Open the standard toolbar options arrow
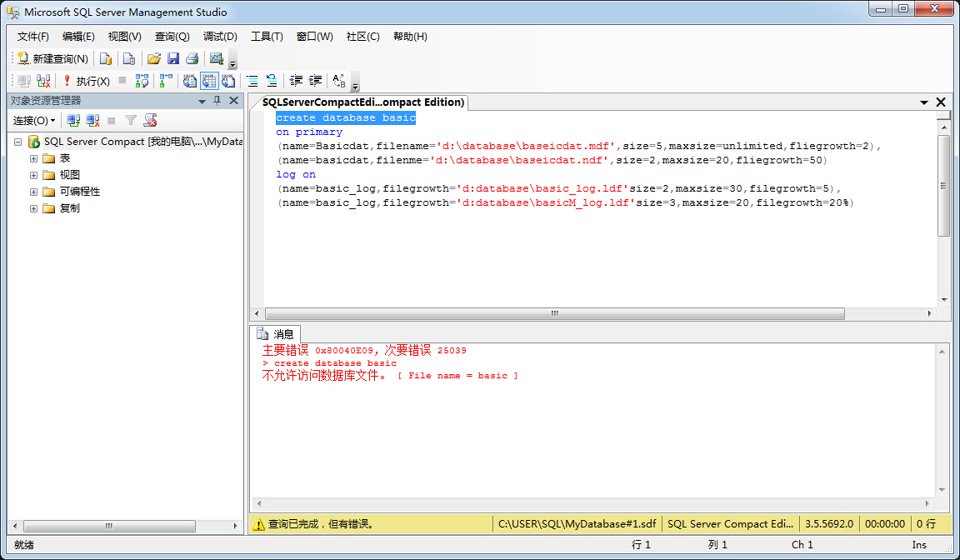 click(x=232, y=62)
